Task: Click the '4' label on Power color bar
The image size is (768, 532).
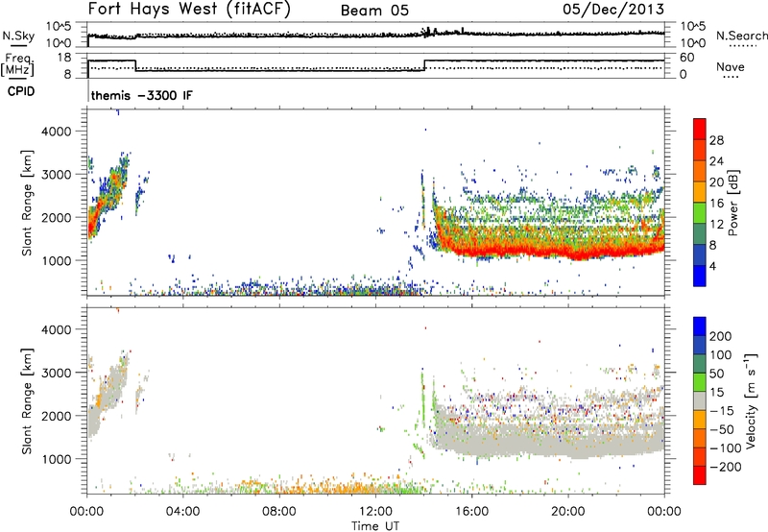Action: [712, 266]
